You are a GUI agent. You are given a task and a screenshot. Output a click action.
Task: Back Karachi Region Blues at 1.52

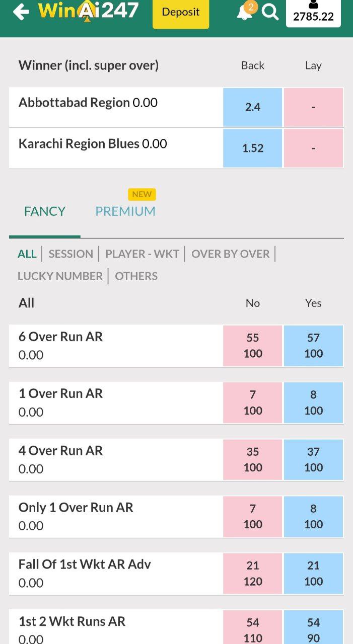[252, 148]
